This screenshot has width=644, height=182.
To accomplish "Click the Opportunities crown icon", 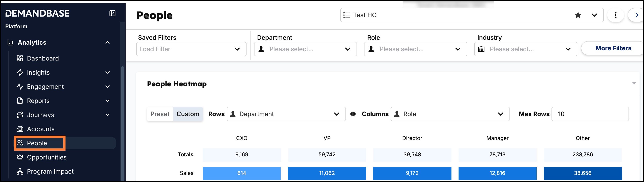I will coord(20,157).
